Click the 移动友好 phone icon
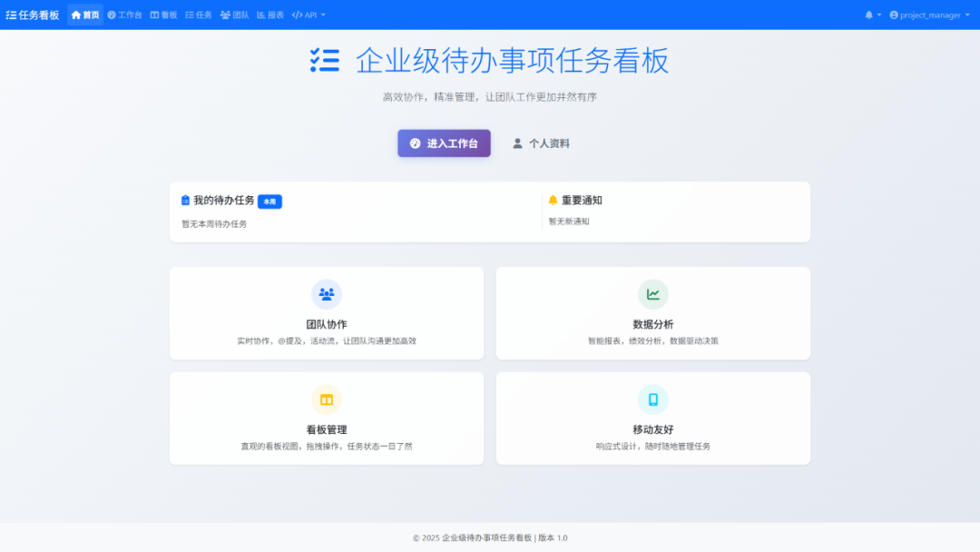 [x=652, y=399]
